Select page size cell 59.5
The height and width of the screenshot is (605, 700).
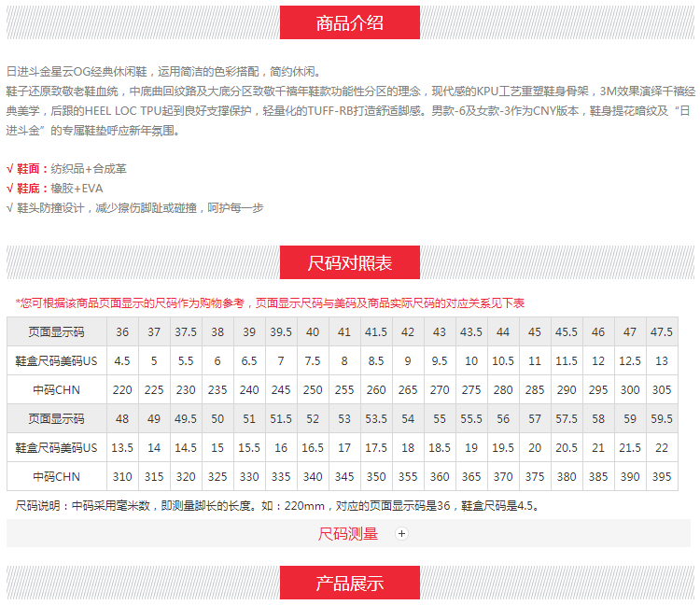coord(661,419)
